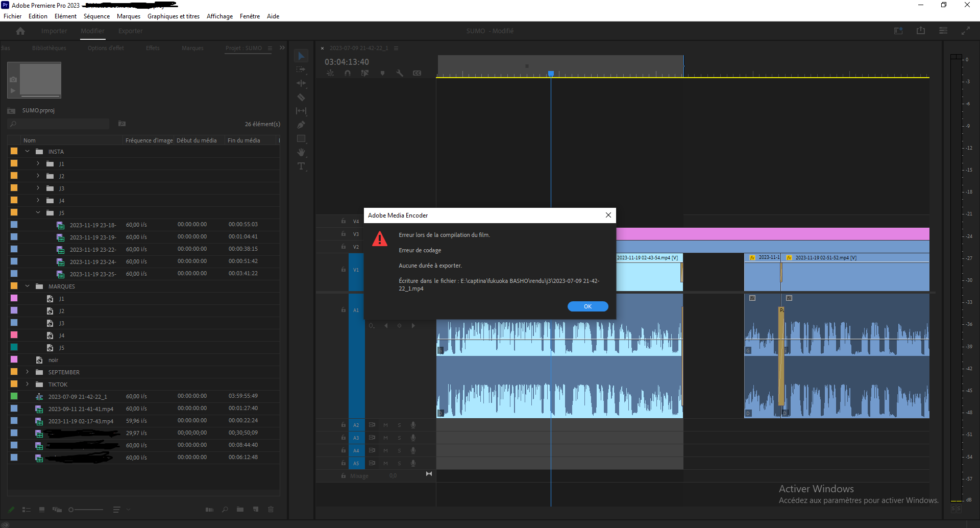980x528 pixels.
Task: Click the quick export share icon
Action: (x=921, y=31)
